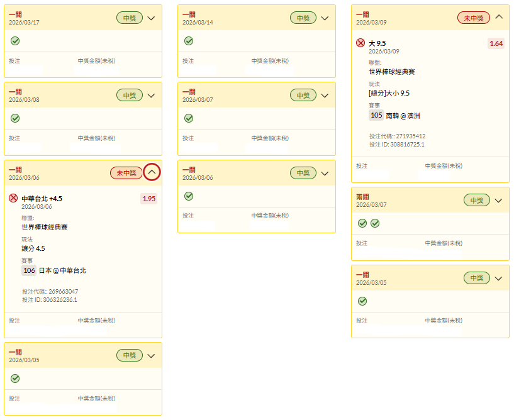This screenshot has width=514, height=420.
Task: Click the 1.64 odds badge
Action: click(x=496, y=43)
